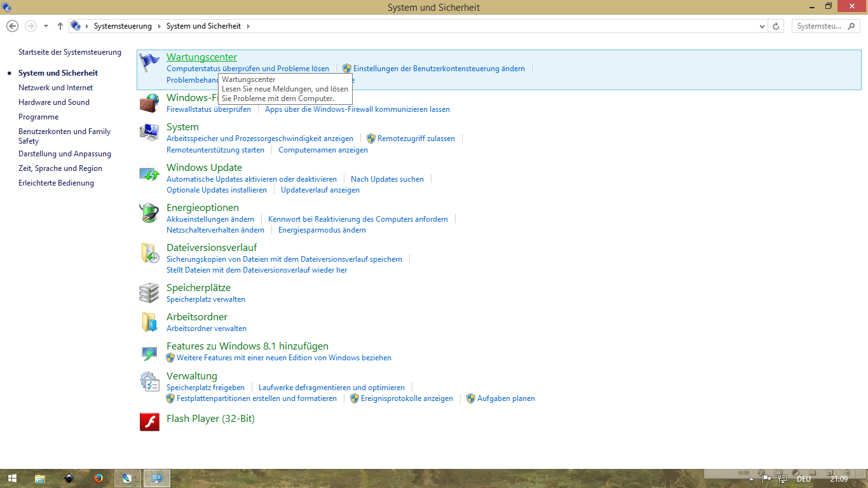Click Remoteunterstützung starten
Image resolution: width=868 pixels, height=488 pixels.
[x=215, y=150]
